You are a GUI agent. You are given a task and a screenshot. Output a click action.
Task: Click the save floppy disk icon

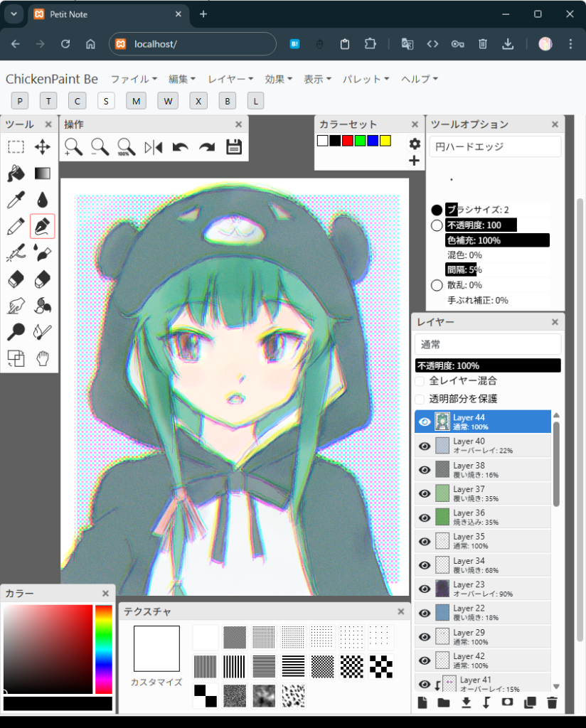(234, 147)
